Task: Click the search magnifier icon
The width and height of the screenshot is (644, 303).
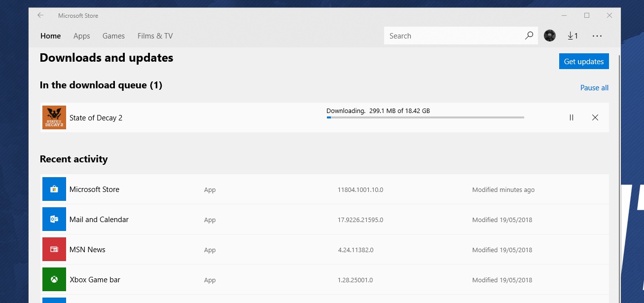Action: 529,36
